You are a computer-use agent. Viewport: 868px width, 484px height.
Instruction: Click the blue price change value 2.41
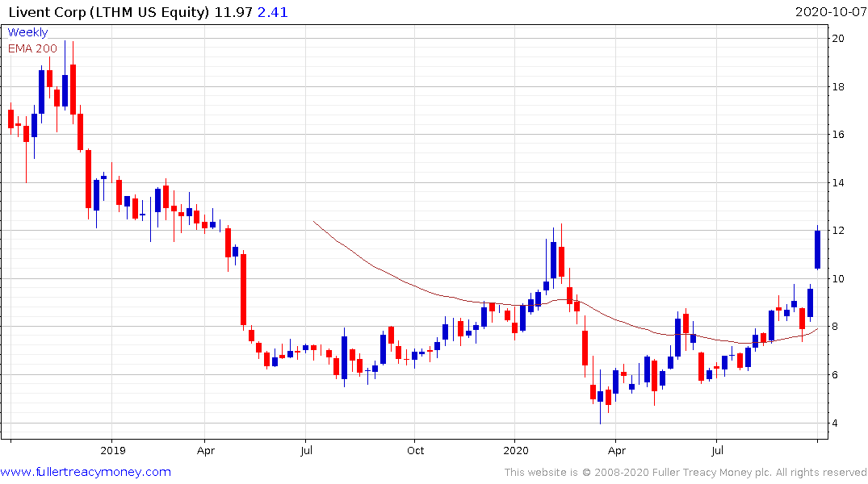click(273, 12)
